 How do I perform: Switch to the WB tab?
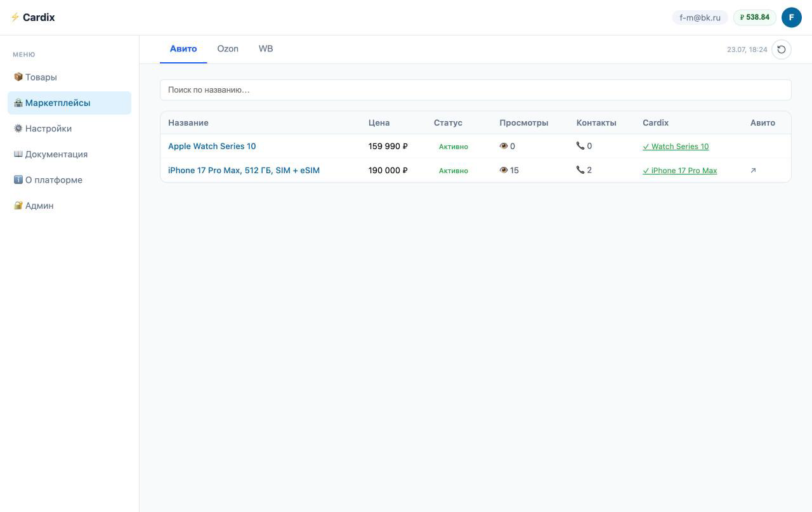click(x=266, y=49)
